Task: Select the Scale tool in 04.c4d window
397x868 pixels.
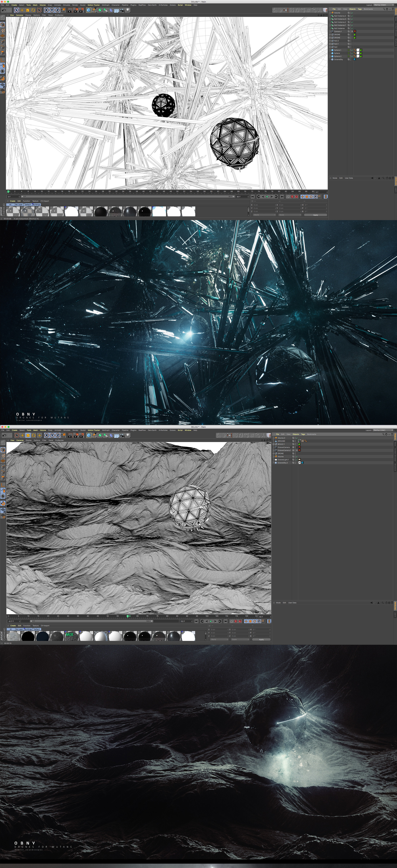Action: (28, 10)
